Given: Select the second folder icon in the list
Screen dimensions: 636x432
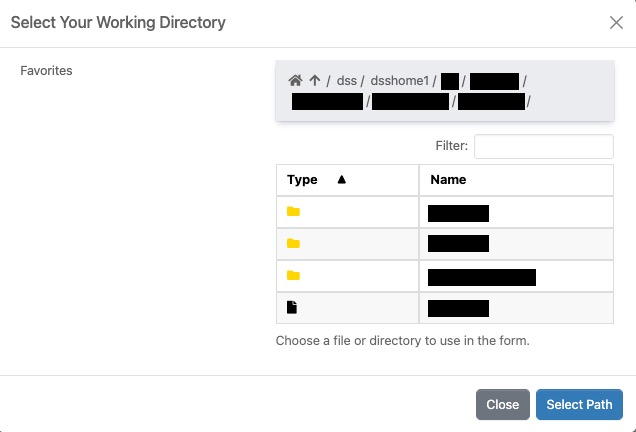Looking at the screenshot, I should coord(293,244).
